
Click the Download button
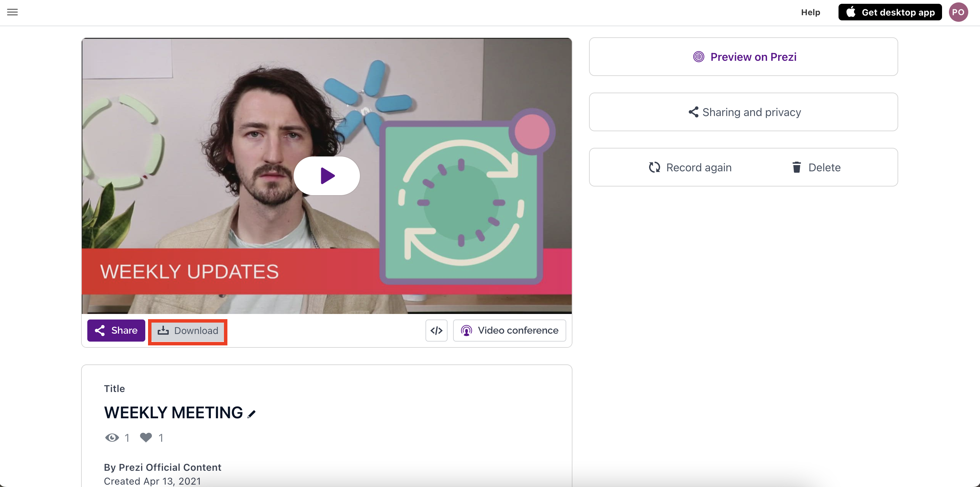pos(188,331)
